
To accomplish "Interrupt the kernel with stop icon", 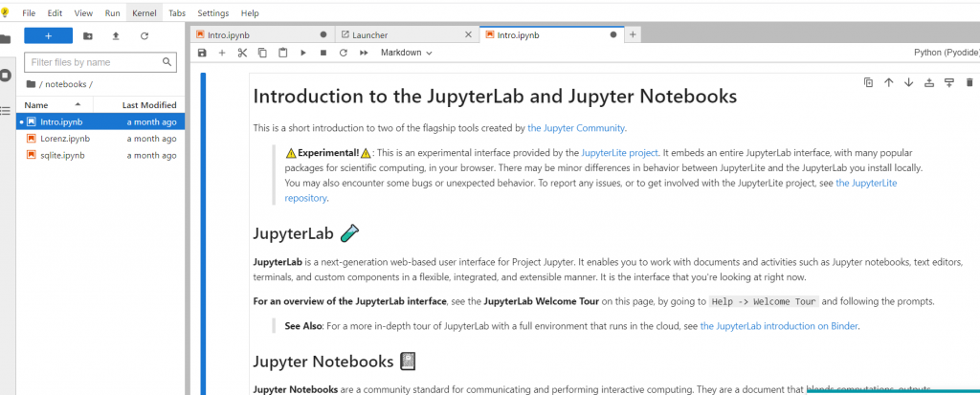I will tap(323, 54).
